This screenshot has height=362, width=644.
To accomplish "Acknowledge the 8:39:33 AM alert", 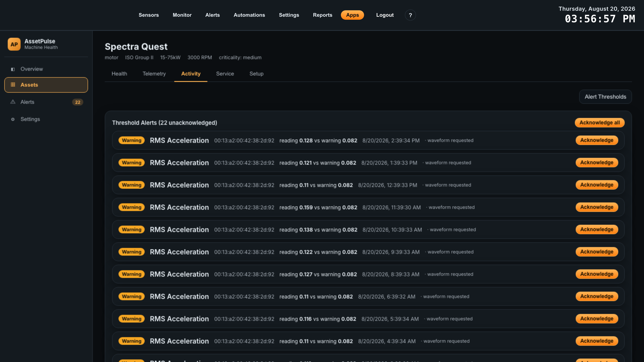I will [597, 274].
